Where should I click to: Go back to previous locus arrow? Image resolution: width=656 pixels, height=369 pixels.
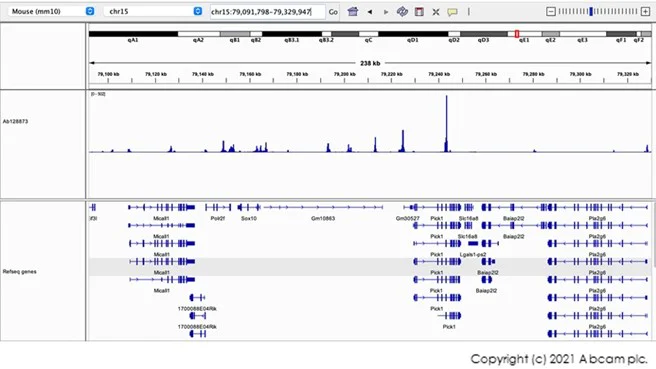click(x=370, y=12)
